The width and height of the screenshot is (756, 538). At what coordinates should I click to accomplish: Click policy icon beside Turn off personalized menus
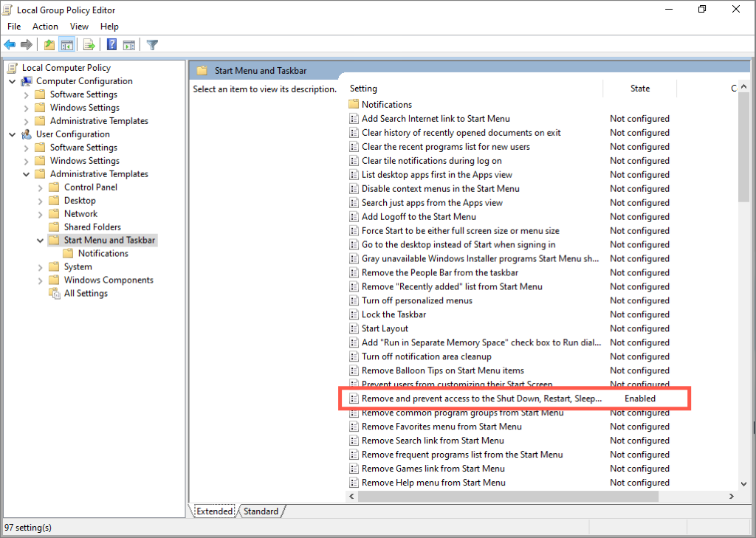coord(354,300)
